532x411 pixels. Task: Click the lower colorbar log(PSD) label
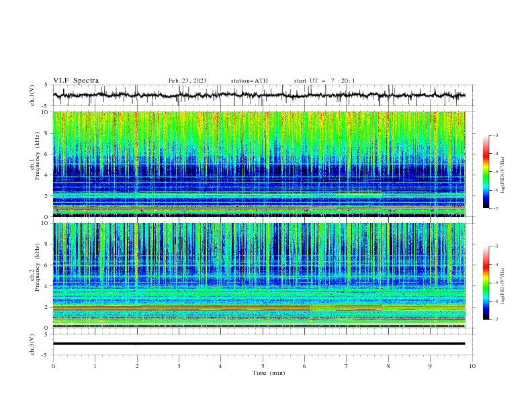click(x=502, y=286)
